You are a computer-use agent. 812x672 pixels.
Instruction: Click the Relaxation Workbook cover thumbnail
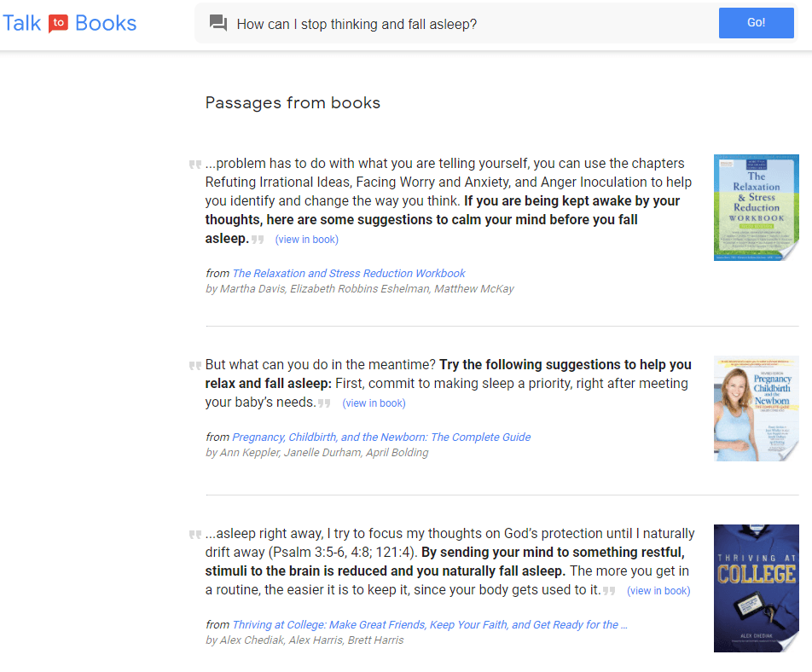756,207
